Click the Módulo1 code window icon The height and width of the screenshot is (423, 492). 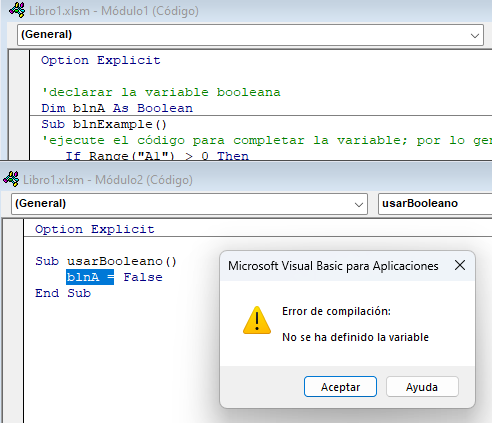point(17,10)
